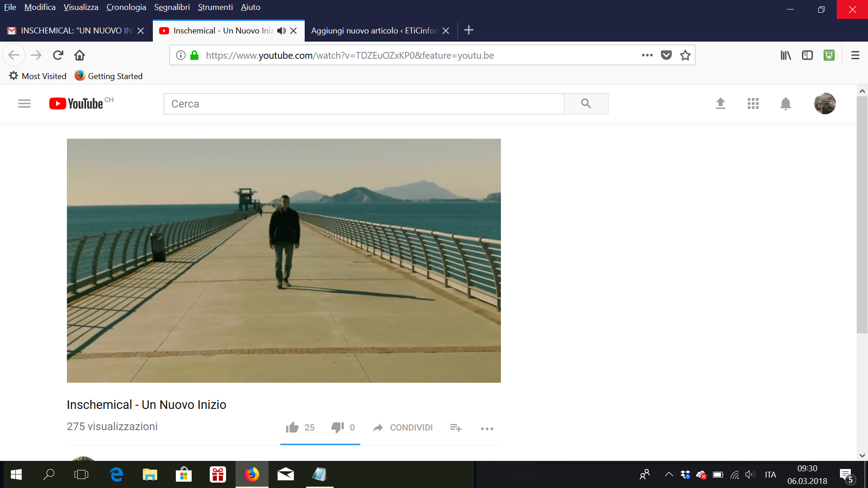Open the Strumenti menu

[x=215, y=7]
